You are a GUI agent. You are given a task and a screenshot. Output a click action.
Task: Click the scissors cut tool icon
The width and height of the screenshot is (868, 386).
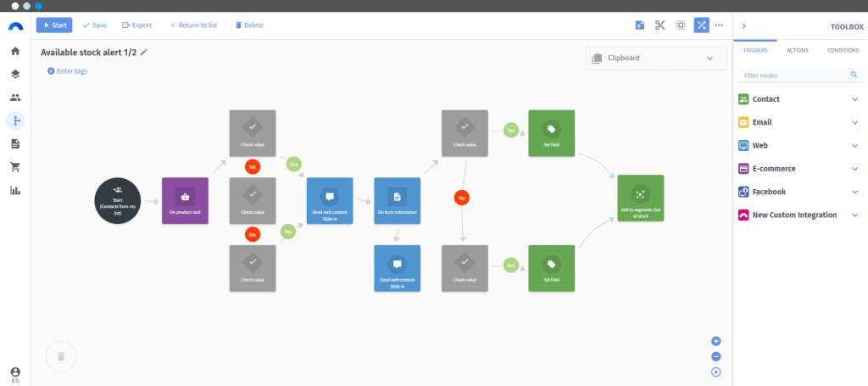click(659, 25)
